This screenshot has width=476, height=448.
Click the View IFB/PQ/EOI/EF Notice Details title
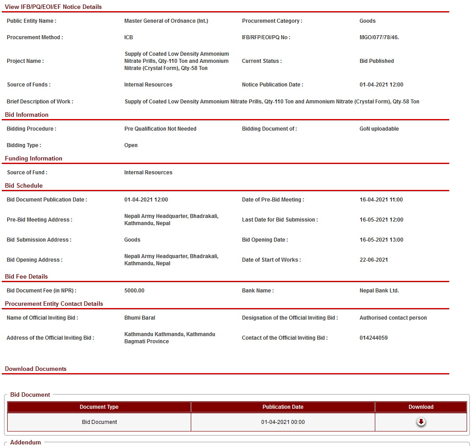pyautogui.click(x=53, y=7)
